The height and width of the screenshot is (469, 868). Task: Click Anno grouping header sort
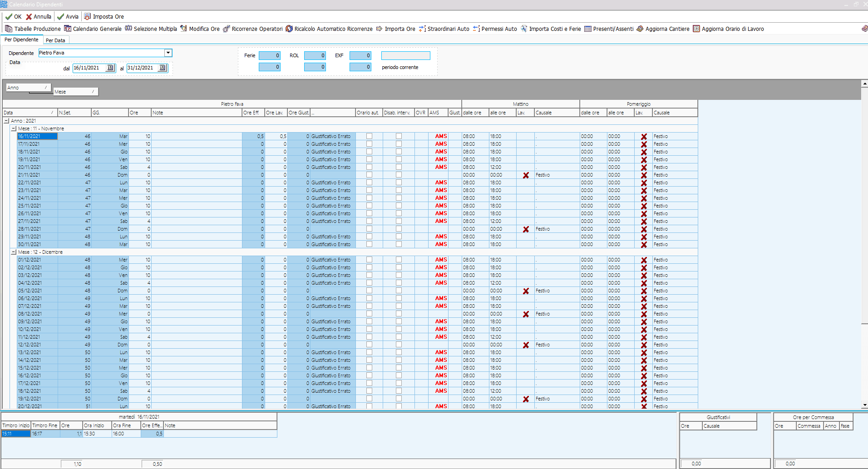(x=29, y=88)
